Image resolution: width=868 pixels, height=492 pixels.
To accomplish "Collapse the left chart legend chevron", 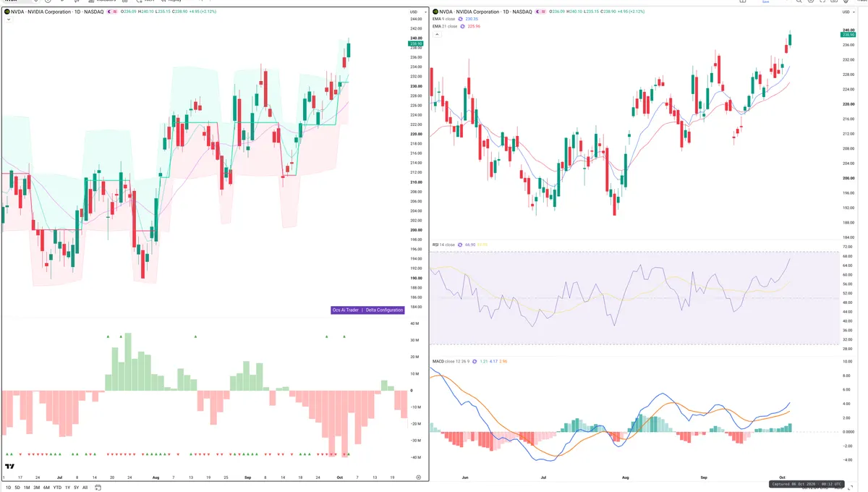I will (x=9, y=20).
